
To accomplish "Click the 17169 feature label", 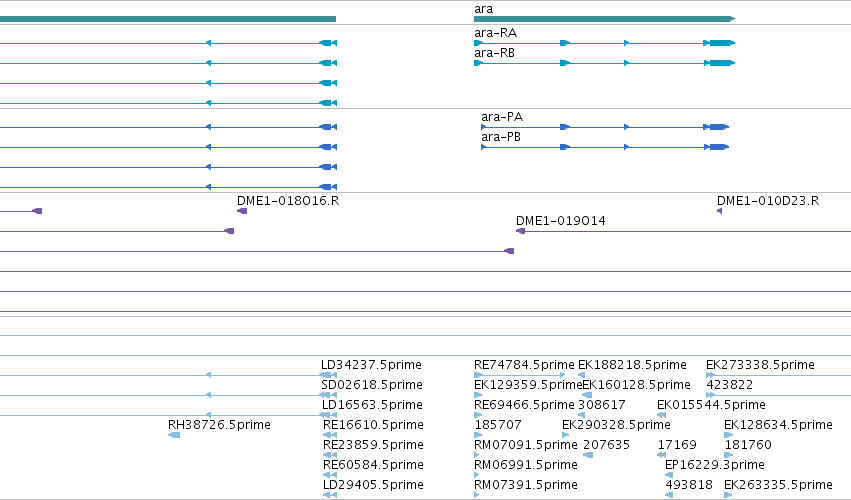I will tap(677, 445).
